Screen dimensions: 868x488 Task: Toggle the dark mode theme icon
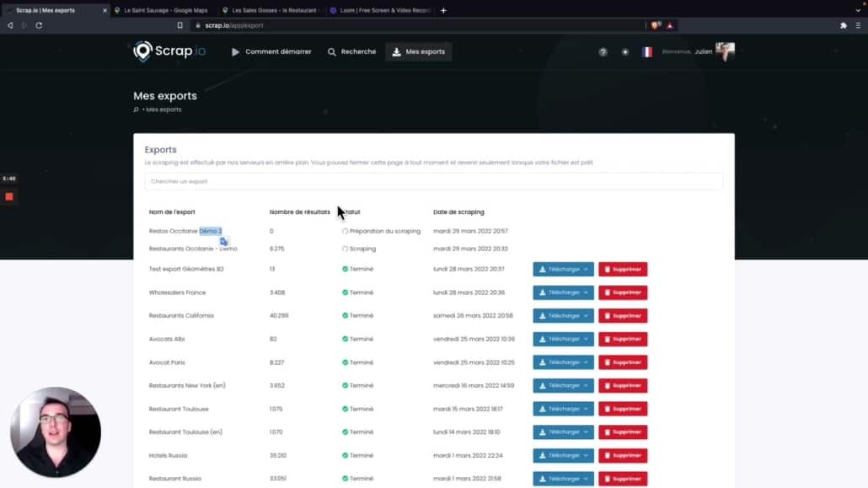click(x=624, y=52)
